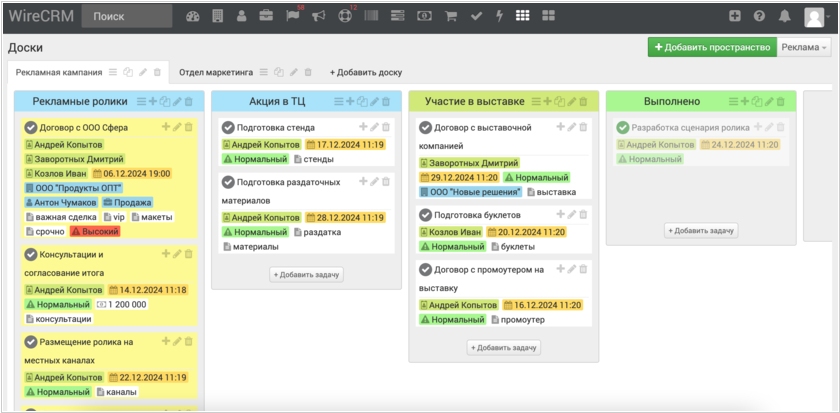Open the contacts person icon in the top bar
The image size is (840, 413).
(x=242, y=16)
